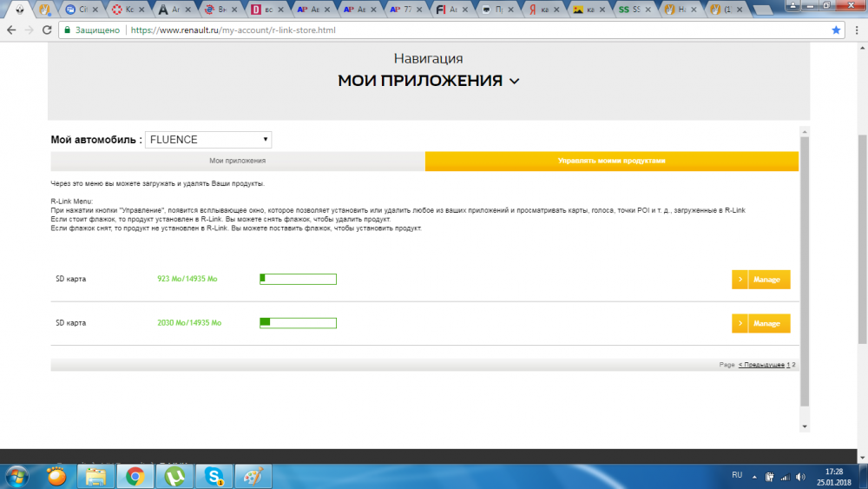Click the RU language indicator
The width and height of the screenshot is (868, 489).
(737, 475)
